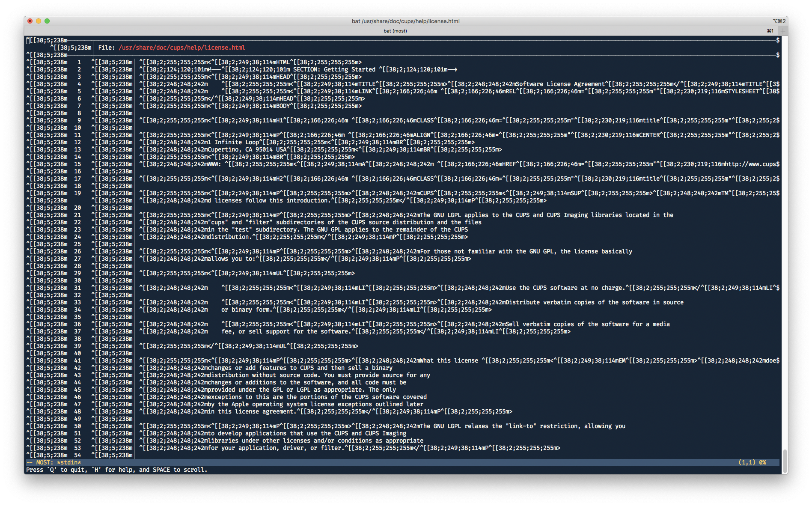This screenshot has height=506, width=812.
Task: Click the yellow minimize traffic light button
Action: [39, 20]
